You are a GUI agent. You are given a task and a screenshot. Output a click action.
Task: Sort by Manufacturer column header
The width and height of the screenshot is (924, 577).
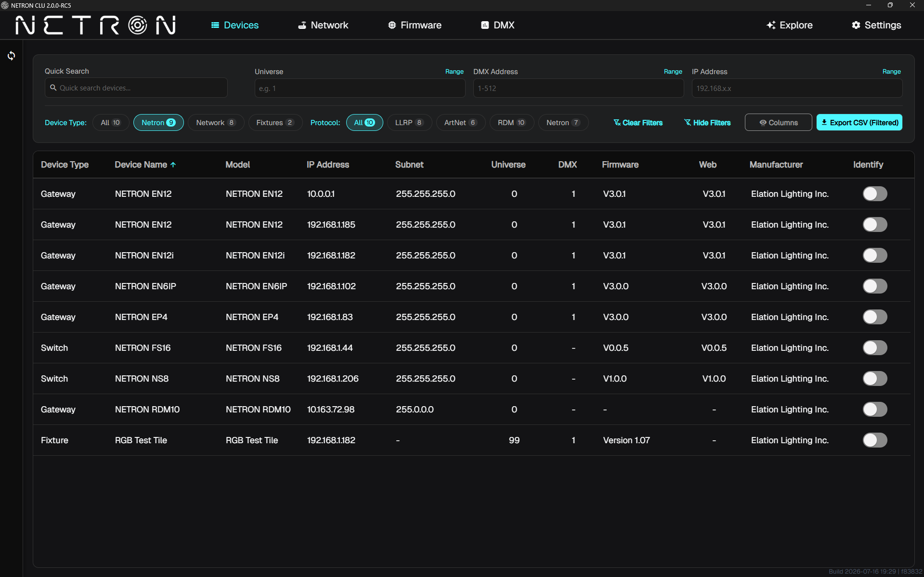776,165
